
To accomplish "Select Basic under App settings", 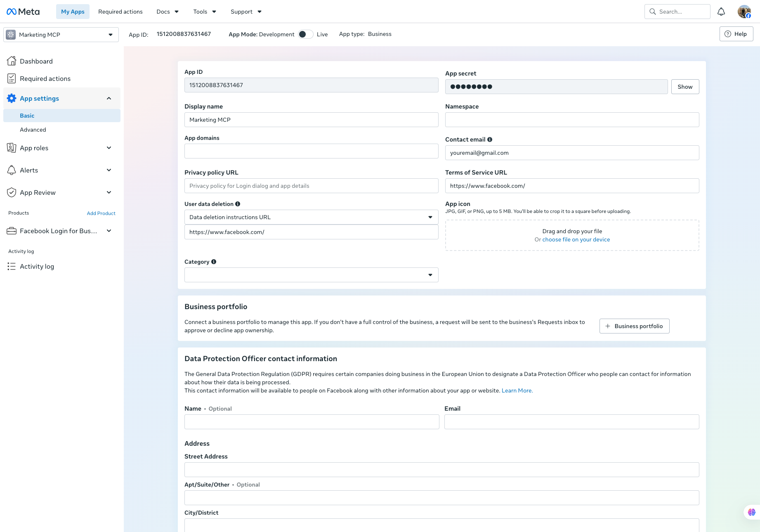I will pos(62,116).
